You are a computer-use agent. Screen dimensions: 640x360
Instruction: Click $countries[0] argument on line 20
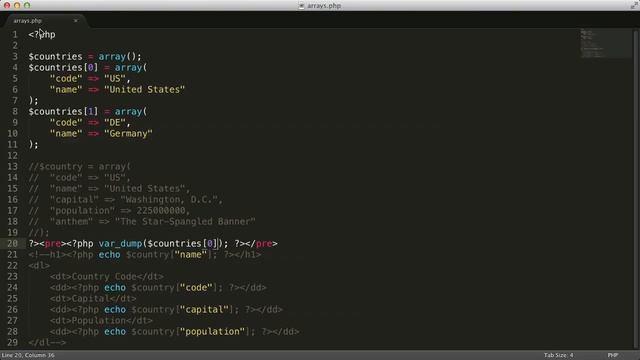(182, 244)
